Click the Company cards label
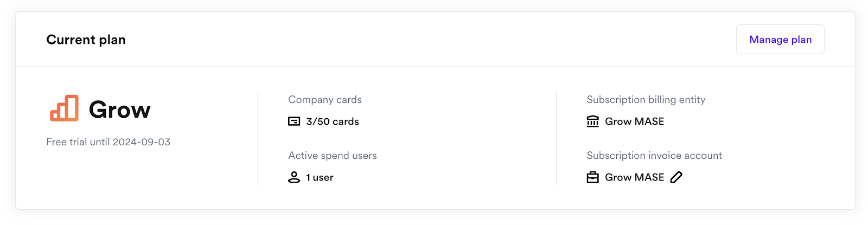 [x=325, y=100]
